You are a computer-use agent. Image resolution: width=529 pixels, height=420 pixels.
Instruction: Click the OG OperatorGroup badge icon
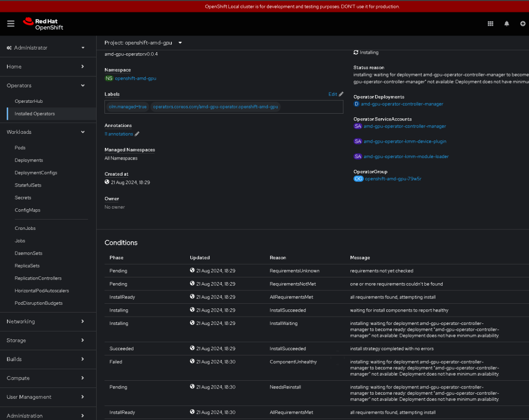tap(358, 179)
